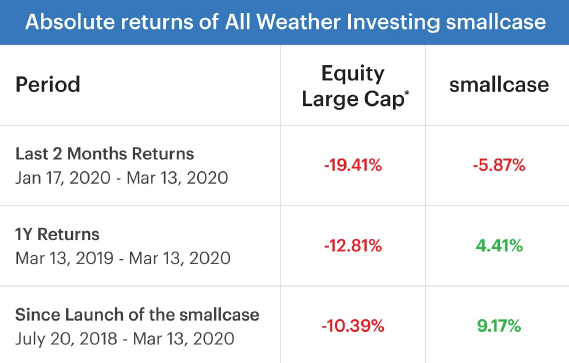Screen dimensions: 569x363
Task: Click the green 9.17% value
Action: click(x=499, y=326)
